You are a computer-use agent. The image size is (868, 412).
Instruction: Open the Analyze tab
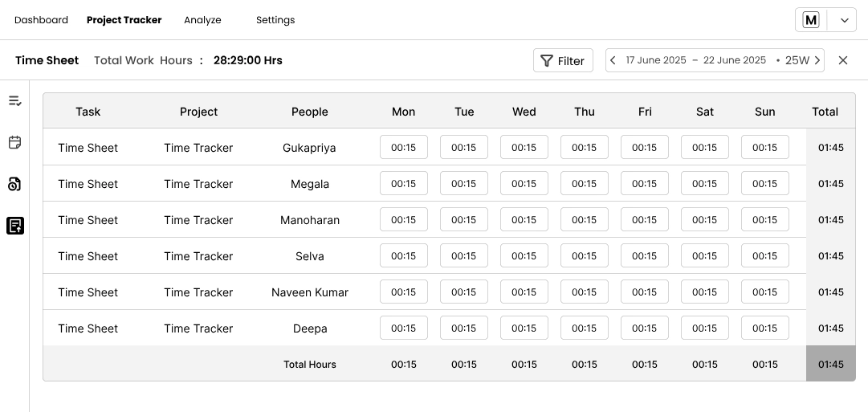click(202, 20)
